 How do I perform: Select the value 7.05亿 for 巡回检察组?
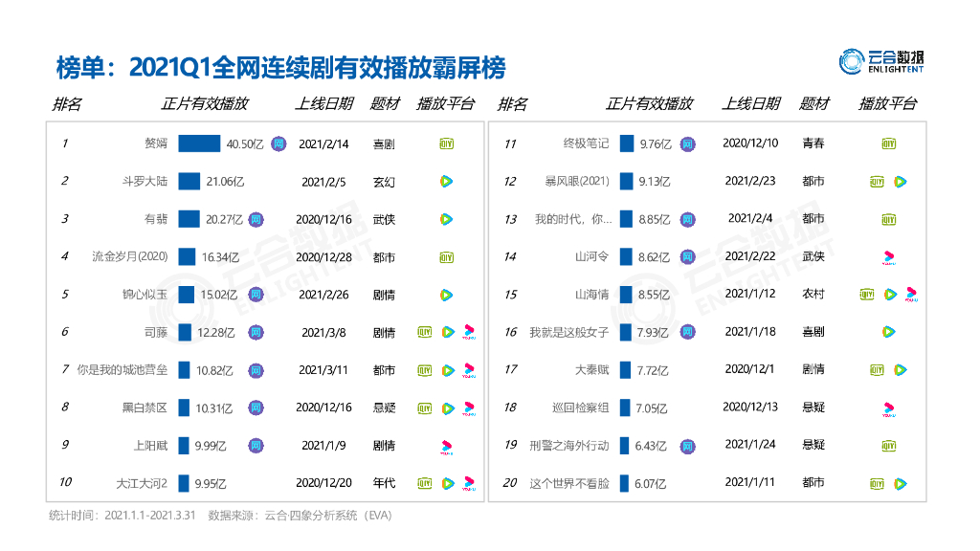[x=651, y=408]
